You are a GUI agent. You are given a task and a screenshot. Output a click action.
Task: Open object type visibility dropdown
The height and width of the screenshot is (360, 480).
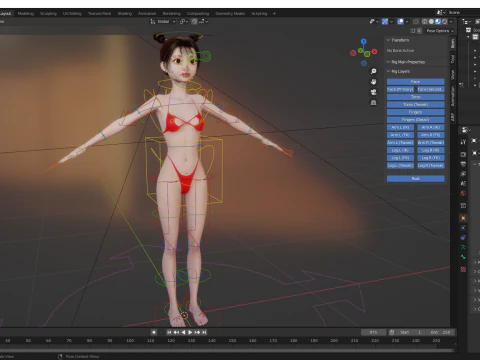374,21
